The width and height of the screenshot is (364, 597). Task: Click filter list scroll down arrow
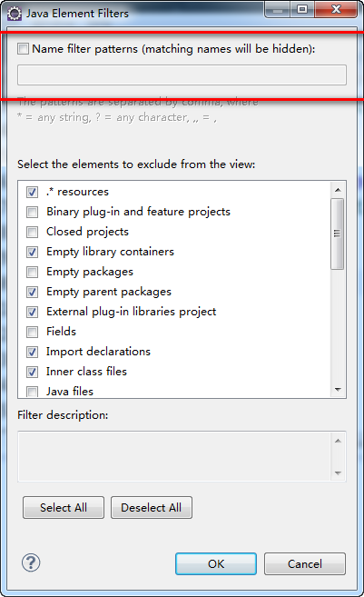click(338, 390)
